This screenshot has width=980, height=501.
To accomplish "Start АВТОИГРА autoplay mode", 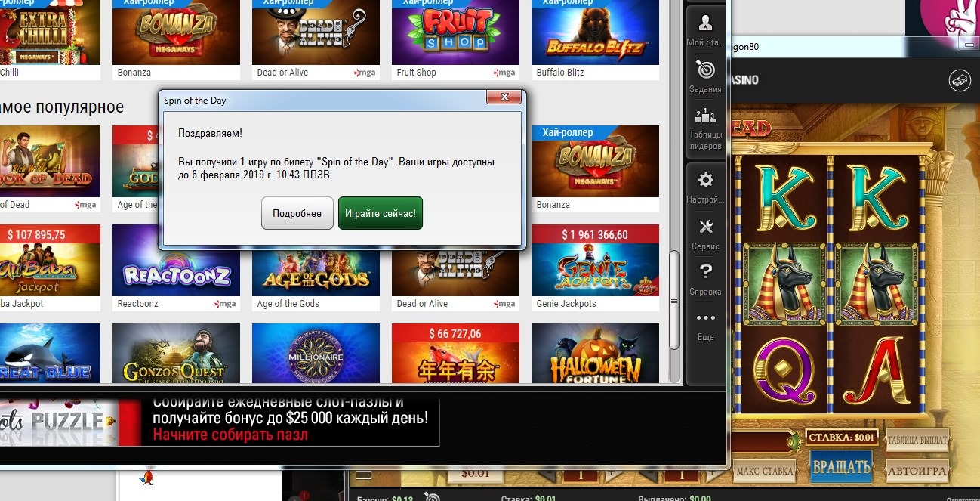I will pyautogui.click(x=917, y=470).
